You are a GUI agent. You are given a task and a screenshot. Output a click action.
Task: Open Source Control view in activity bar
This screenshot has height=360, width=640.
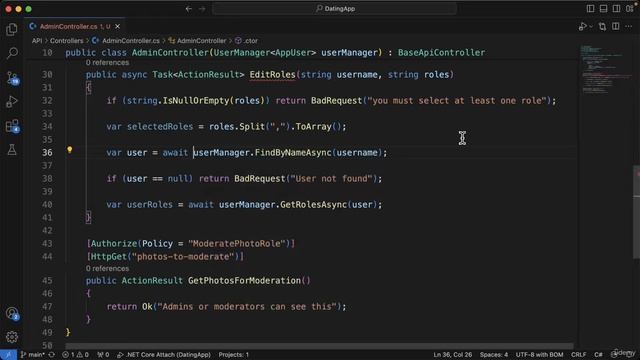click(x=12, y=78)
